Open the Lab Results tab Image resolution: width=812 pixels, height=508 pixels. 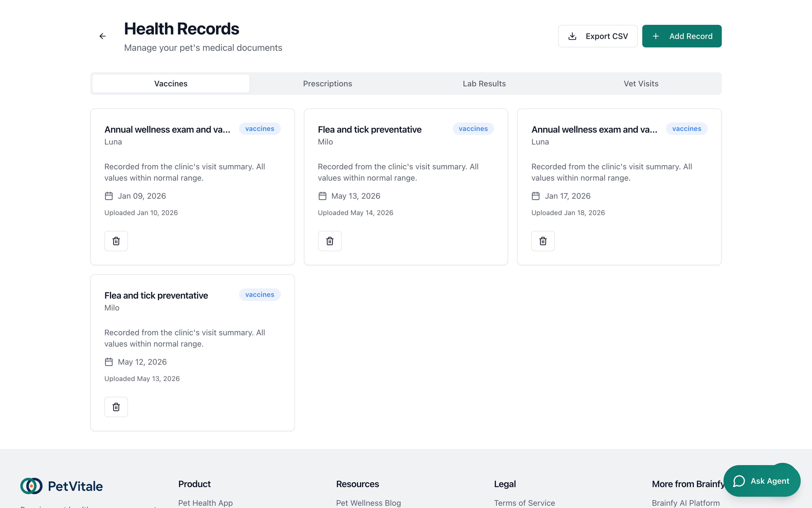(x=484, y=84)
